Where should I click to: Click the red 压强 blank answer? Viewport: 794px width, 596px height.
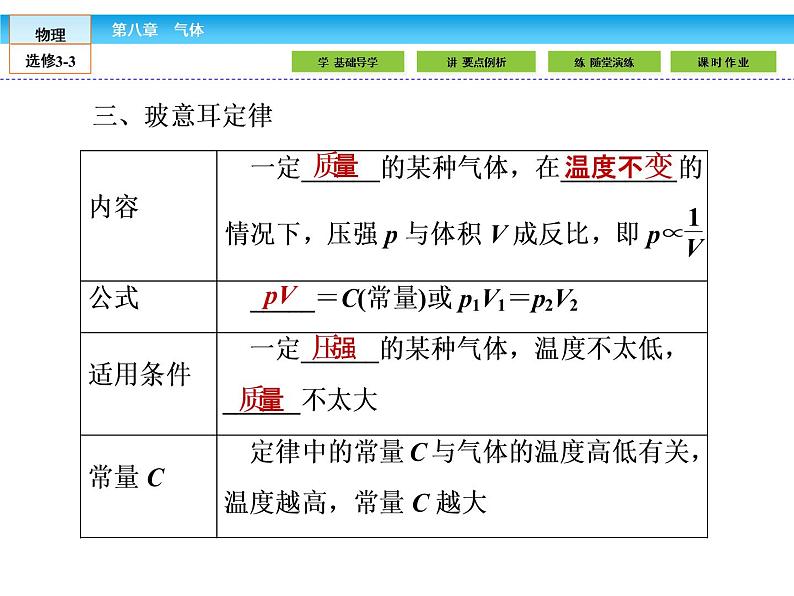point(334,348)
